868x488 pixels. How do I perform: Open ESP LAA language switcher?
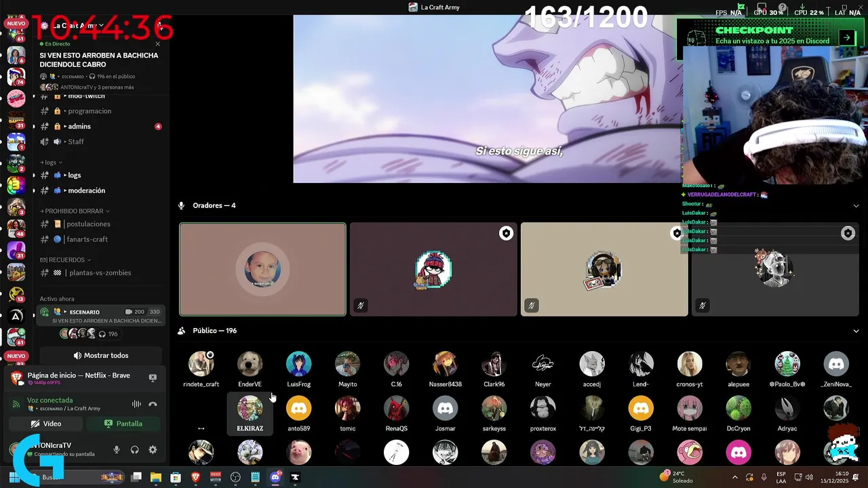pyautogui.click(x=781, y=477)
